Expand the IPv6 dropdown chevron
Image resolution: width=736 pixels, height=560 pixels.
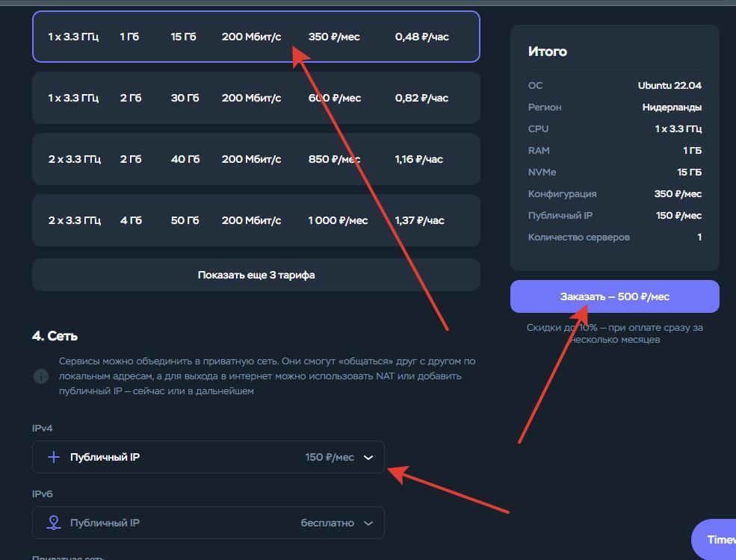(368, 523)
